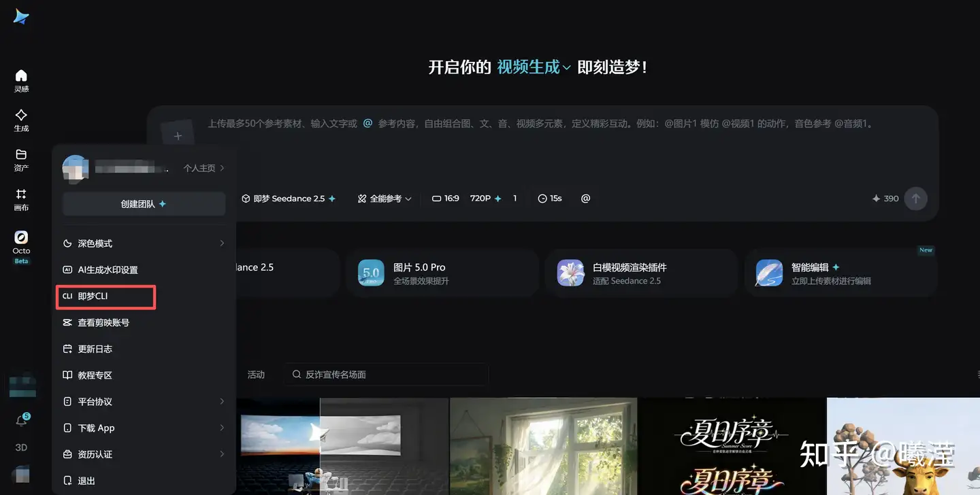Open the 全能参考 dropdown

coord(385,199)
